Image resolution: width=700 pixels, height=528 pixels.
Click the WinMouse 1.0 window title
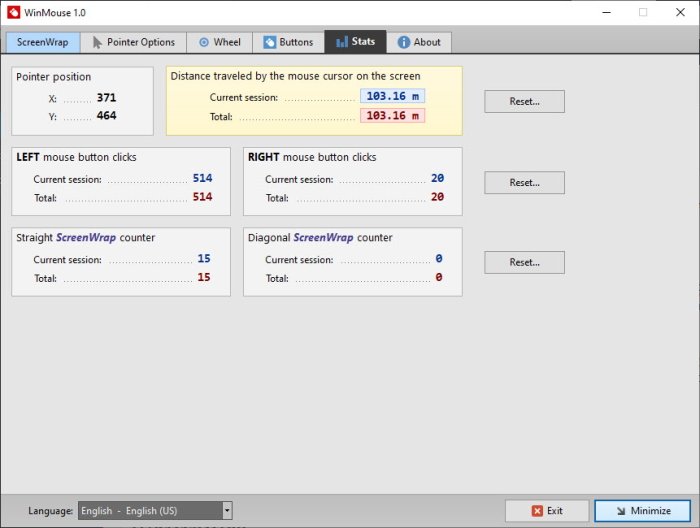(x=55, y=12)
